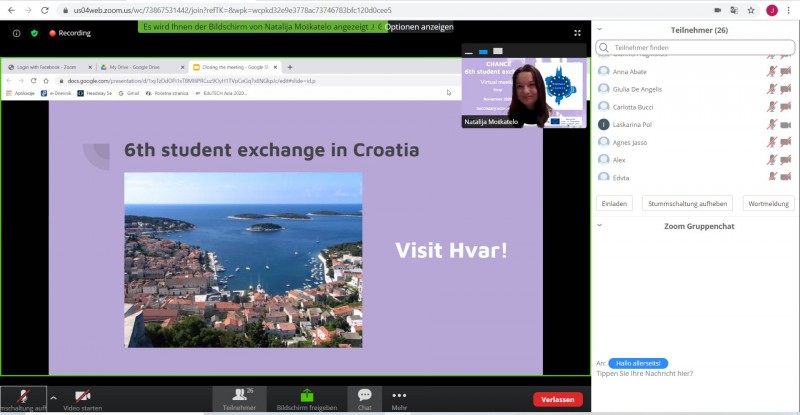Click Teilnehmer finden search field

[x=695, y=47]
